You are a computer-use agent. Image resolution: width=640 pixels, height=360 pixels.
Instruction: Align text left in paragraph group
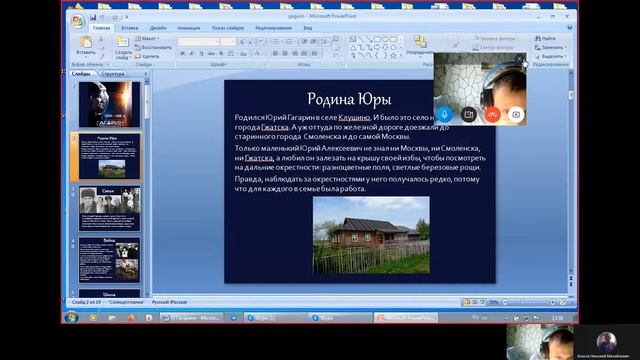click(276, 53)
